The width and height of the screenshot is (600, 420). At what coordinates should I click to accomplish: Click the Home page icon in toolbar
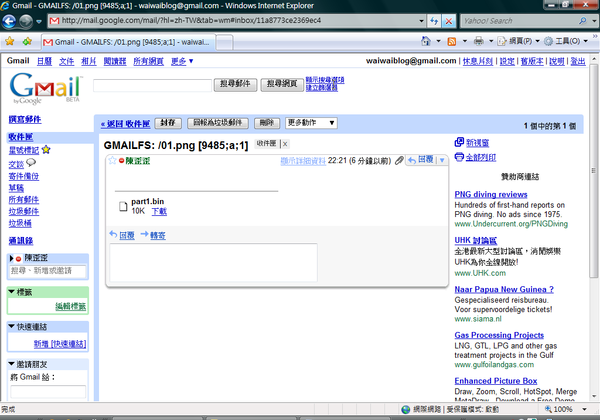[x=425, y=41]
